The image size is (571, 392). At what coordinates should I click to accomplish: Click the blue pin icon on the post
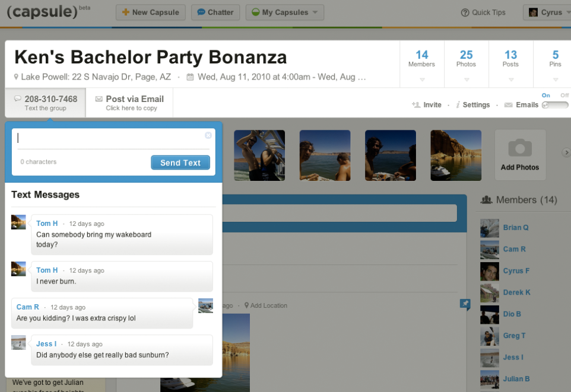coord(465,304)
